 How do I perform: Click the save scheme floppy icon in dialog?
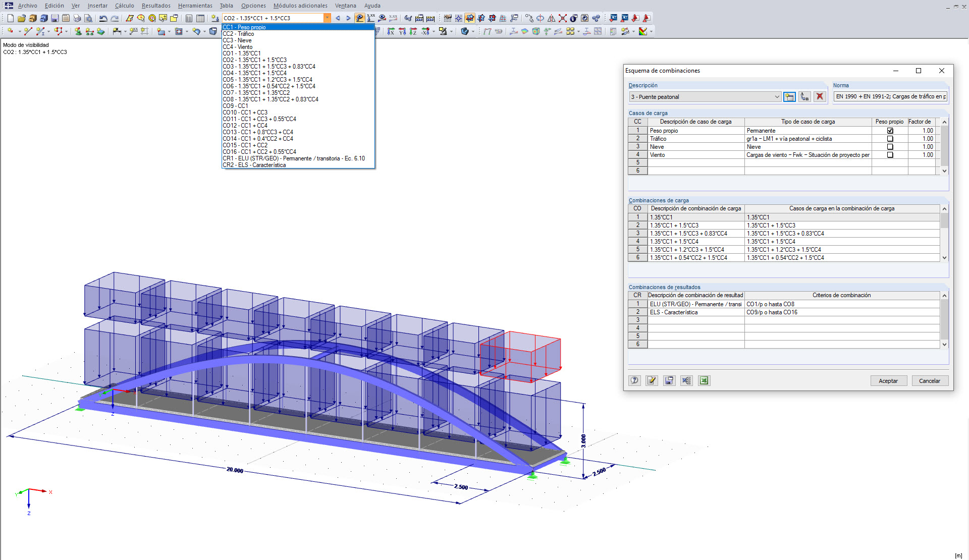(x=669, y=380)
